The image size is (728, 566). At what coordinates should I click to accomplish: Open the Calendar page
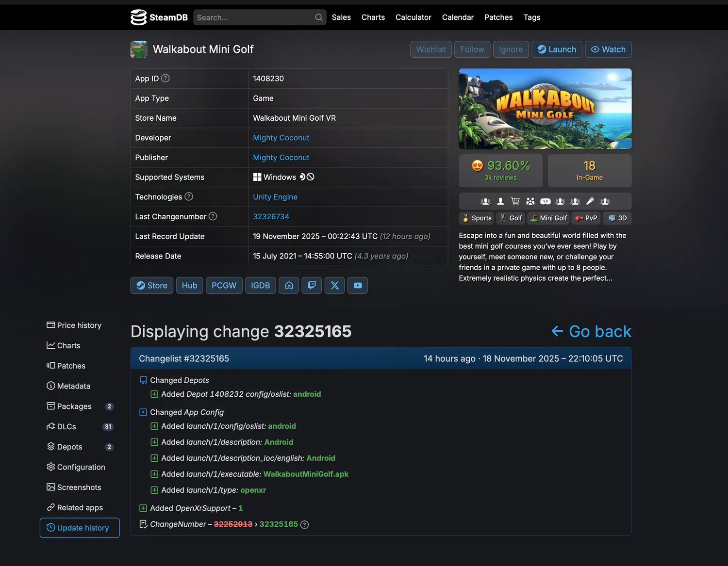pos(458,17)
